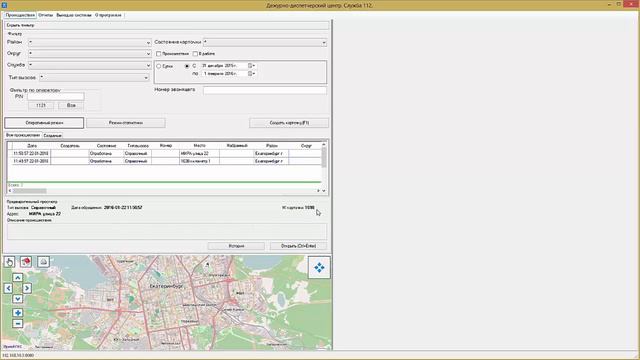Image resolution: width=640 pixels, height=360 pixels.
Task: Sort by the Избранный column header
Action: pos(237,146)
